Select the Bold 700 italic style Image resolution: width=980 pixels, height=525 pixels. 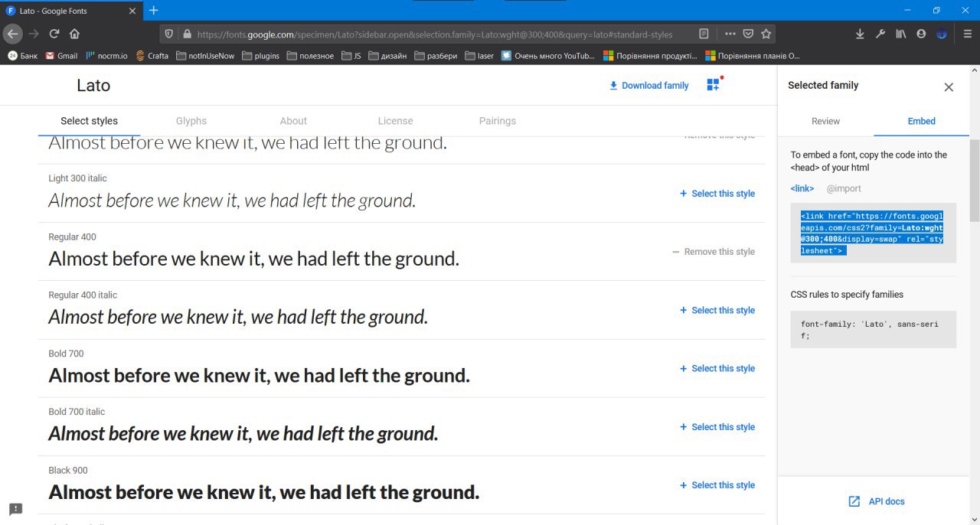[717, 427]
